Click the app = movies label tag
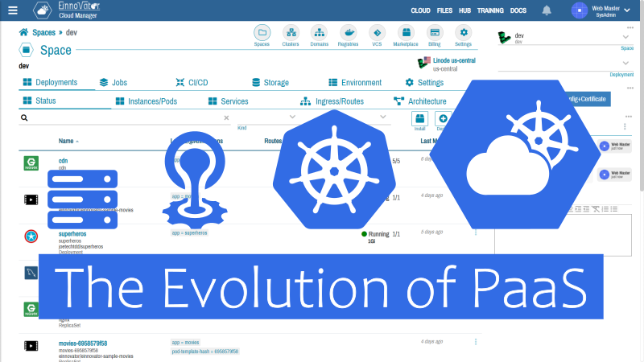 pos(185,343)
